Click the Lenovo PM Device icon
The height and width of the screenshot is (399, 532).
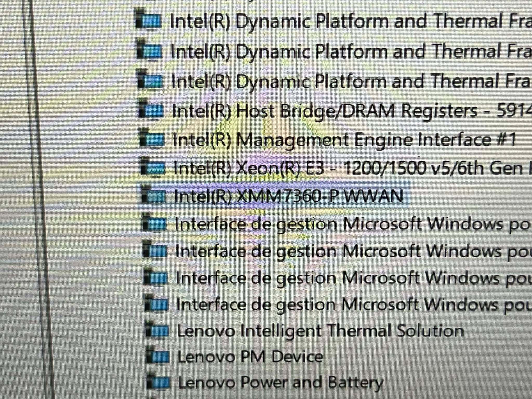(x=157, y=356)
